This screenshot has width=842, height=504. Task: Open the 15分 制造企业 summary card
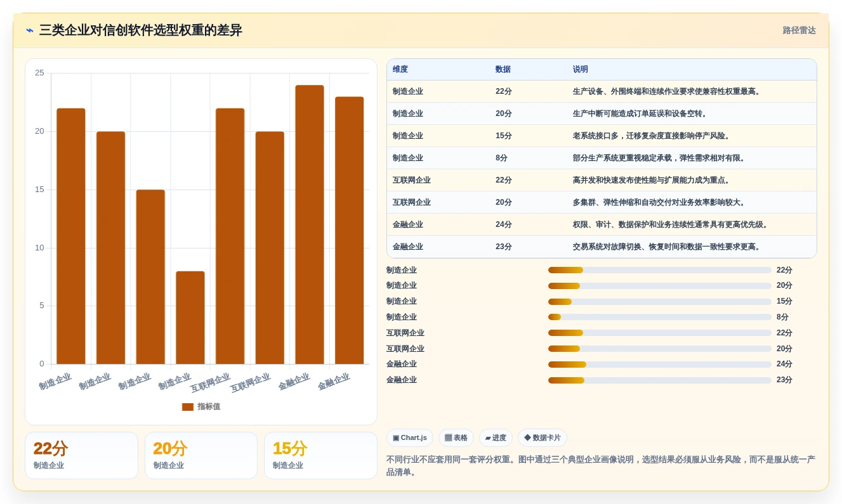coord(320,455)
